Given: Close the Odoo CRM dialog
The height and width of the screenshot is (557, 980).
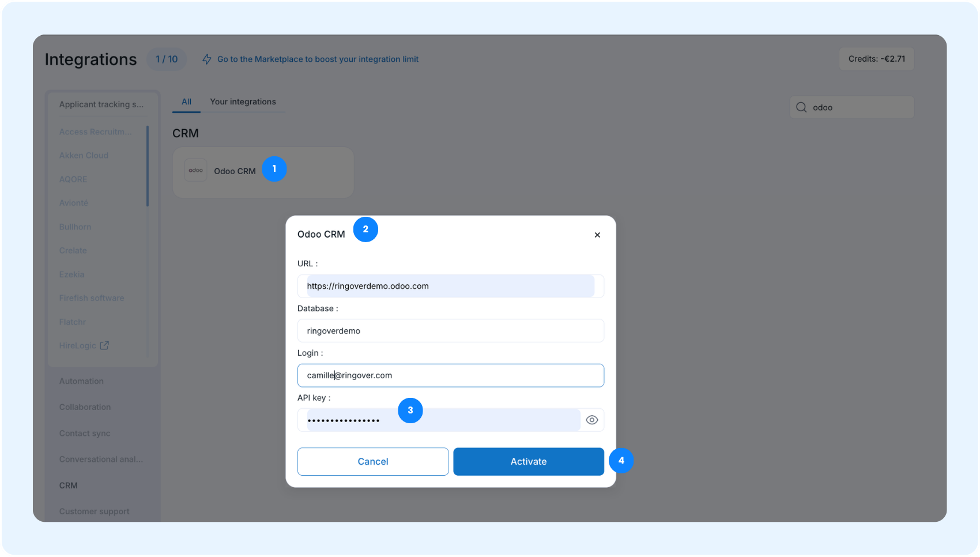Looking at the screenshot, I should [597, 235].
